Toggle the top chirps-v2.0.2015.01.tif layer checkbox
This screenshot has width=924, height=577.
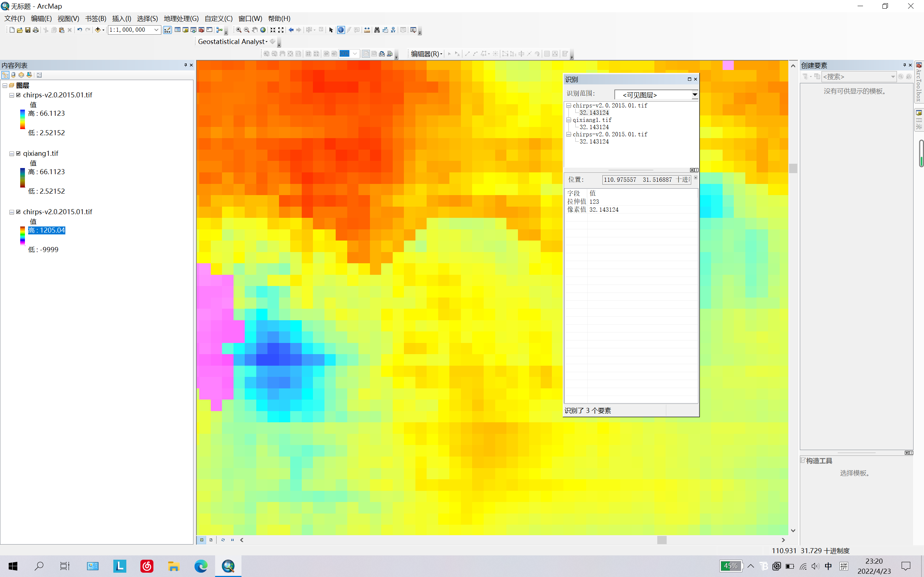click(x=18, y=95)
